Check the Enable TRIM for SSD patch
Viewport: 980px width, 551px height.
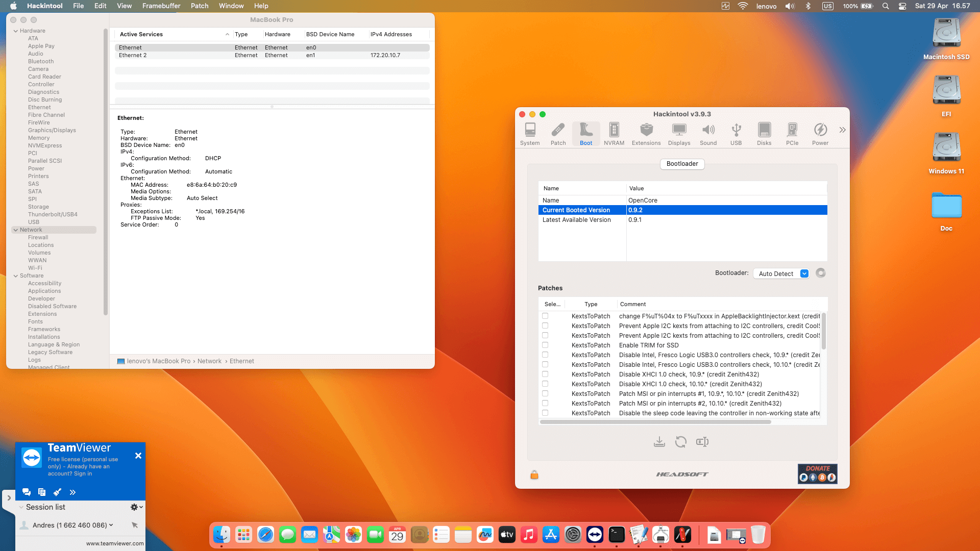tap(545, 345)
